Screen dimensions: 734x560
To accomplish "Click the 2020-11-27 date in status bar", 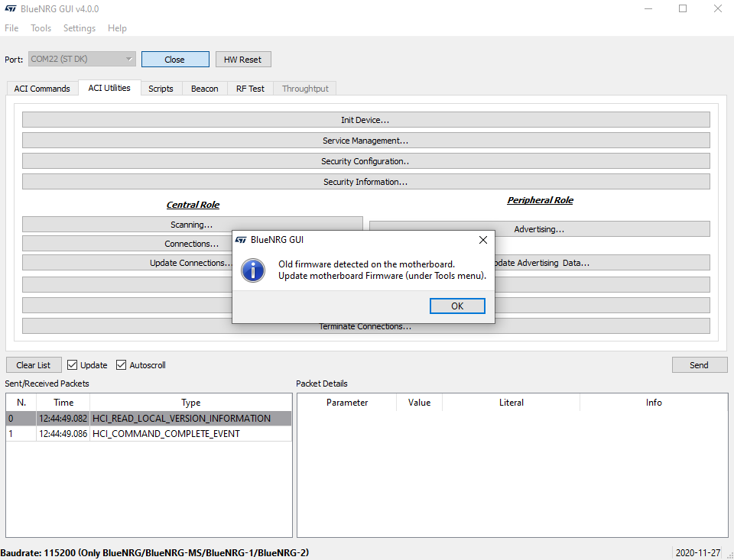I will pyautogui.click(x=698, y=553).
